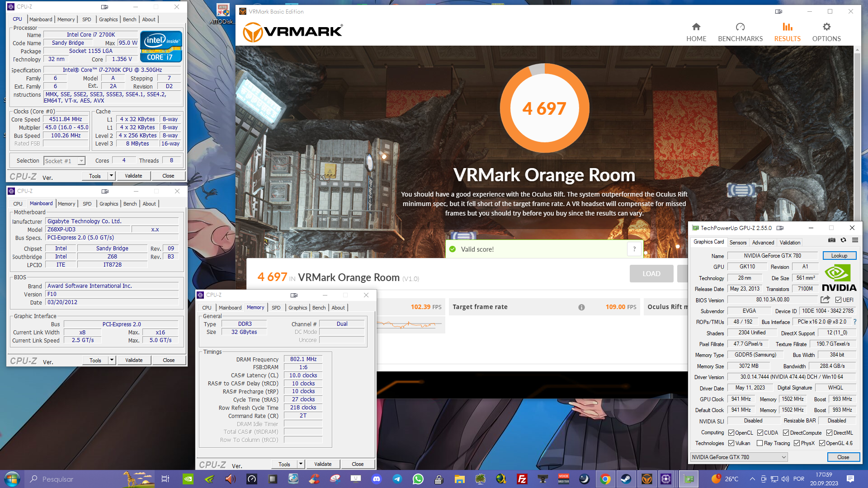Click Close in CPU-Z Mainboard window
The image size is (868, 488).
click(169, 360)
